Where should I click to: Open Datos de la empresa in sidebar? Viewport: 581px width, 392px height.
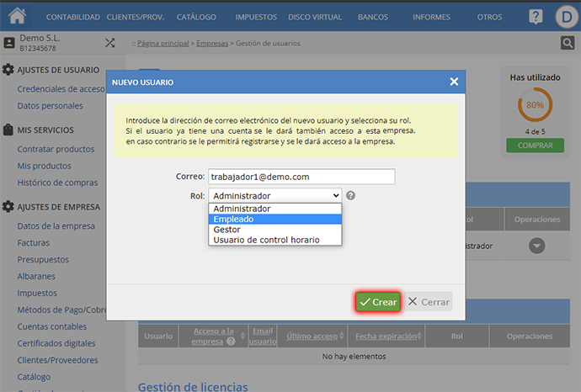pyautogui.click(x=56, y=225)
